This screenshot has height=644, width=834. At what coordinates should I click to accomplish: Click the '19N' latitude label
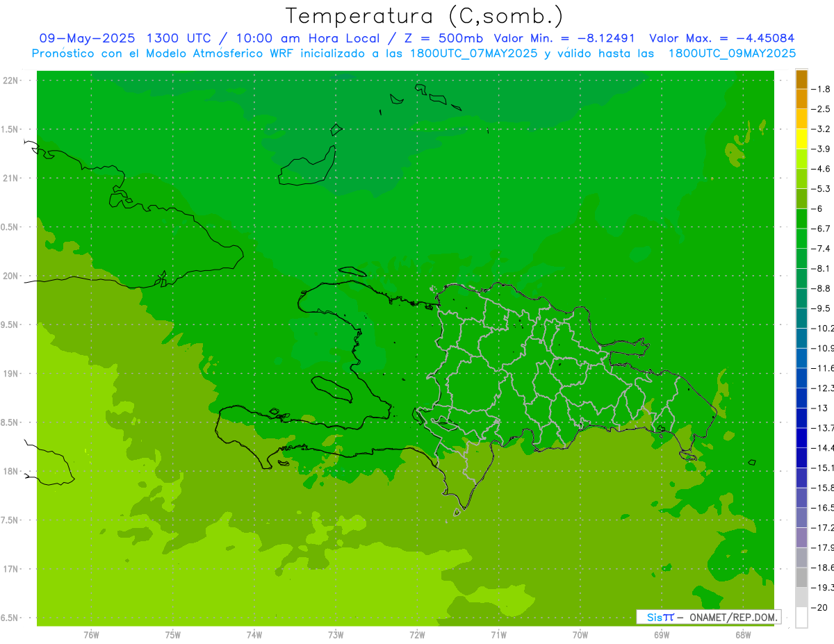(x=10, y=374)
